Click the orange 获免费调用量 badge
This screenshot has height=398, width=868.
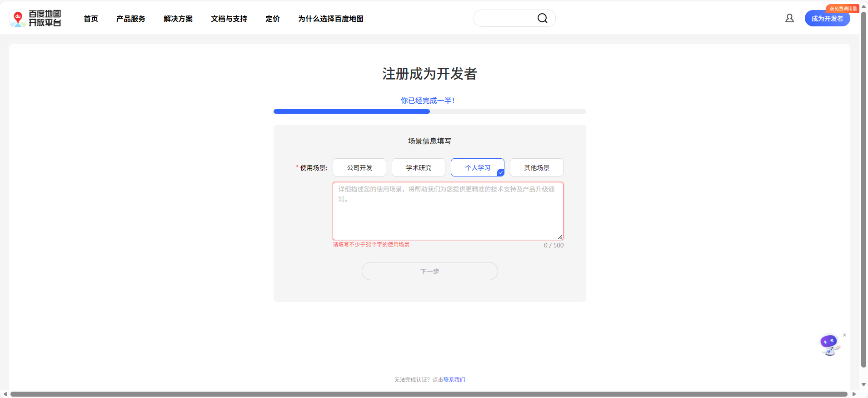[843, 9]
